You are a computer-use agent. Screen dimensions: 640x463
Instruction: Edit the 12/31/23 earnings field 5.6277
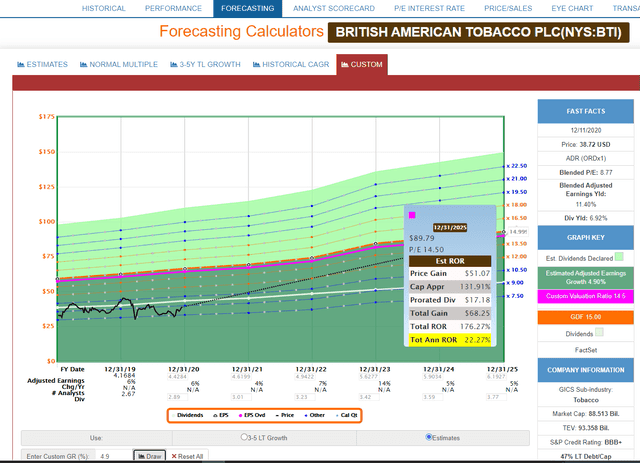tap(369, 376)
